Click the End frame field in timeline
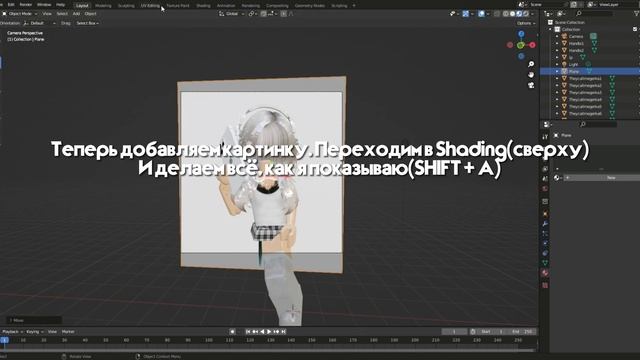This screenshot has height=360, width=640. [x=522, y=332]
